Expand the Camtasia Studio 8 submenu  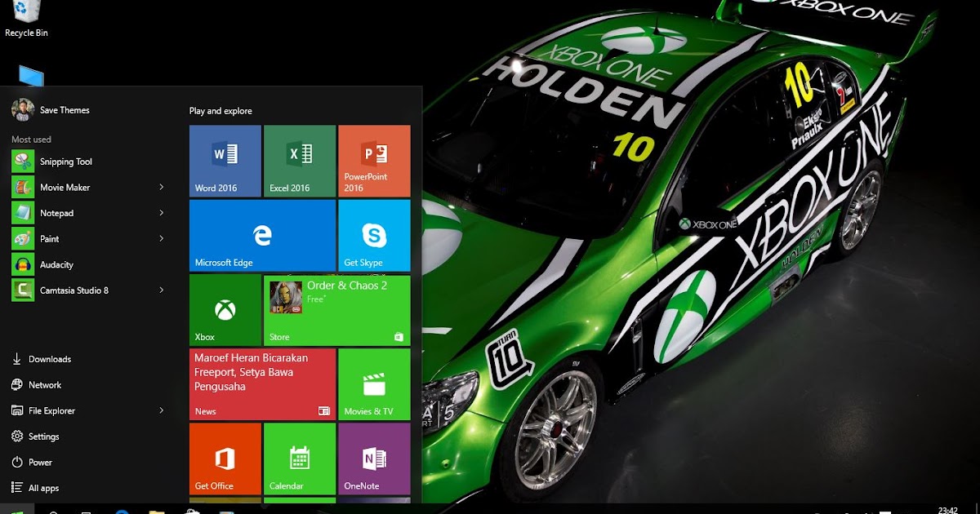161,290
